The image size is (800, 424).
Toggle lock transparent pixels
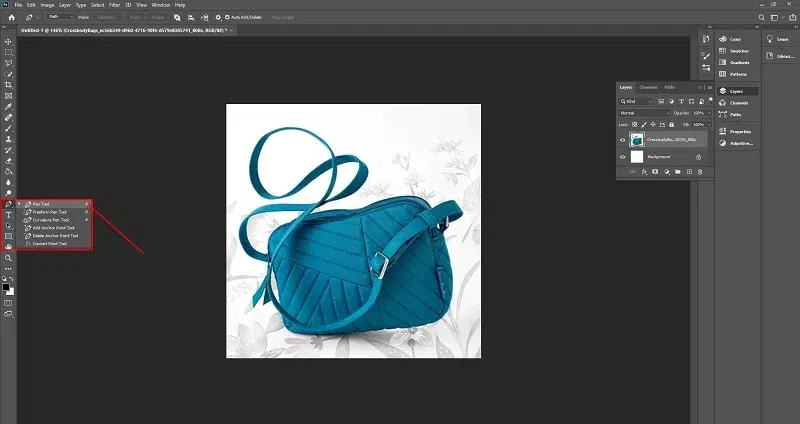635,124
